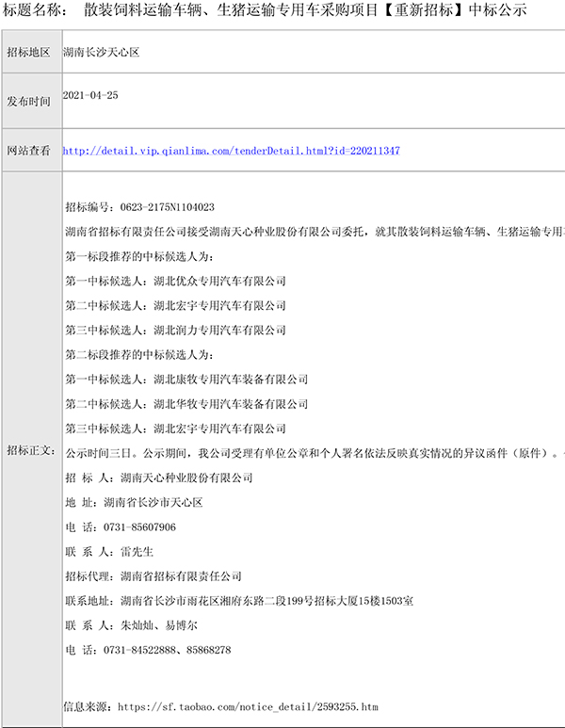Click the paragraph starting 湖南省招标有限责任公司接受
This screenshot has height=728, width=565.
[315, 232]
